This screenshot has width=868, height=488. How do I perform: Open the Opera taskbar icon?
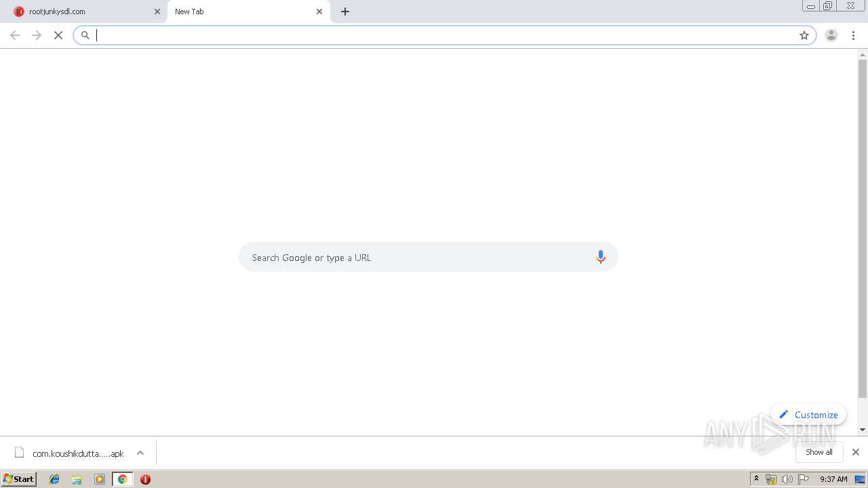tap(145, 479)
